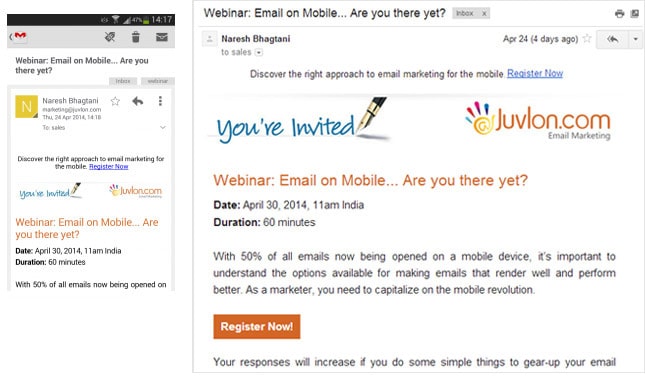Star the email in mobile view

pyautogui.click(x=115, y=101)
